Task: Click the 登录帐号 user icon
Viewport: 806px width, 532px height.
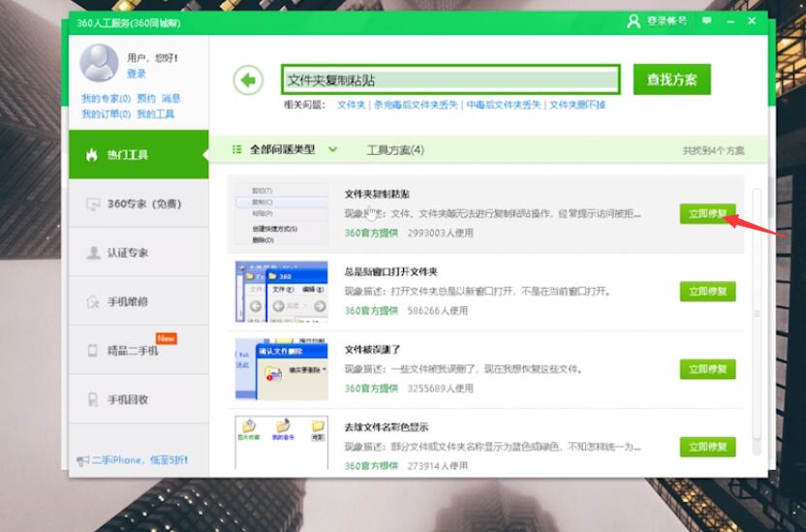Action: [634, 21]
